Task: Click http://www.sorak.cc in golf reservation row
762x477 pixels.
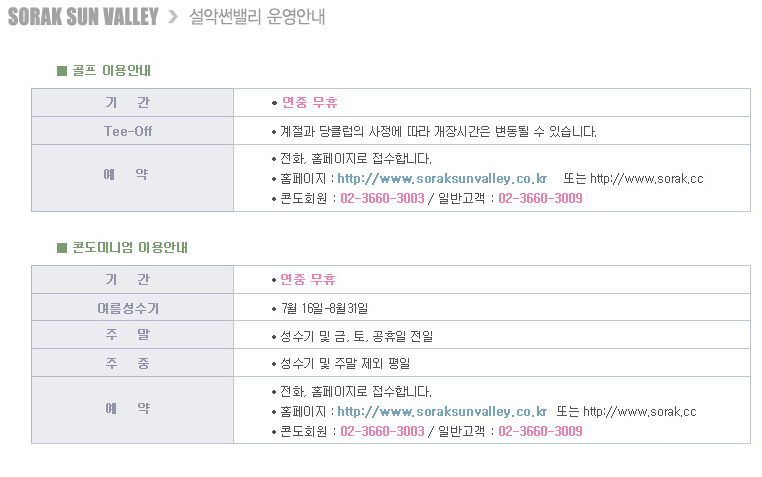Action: [646, 179]
